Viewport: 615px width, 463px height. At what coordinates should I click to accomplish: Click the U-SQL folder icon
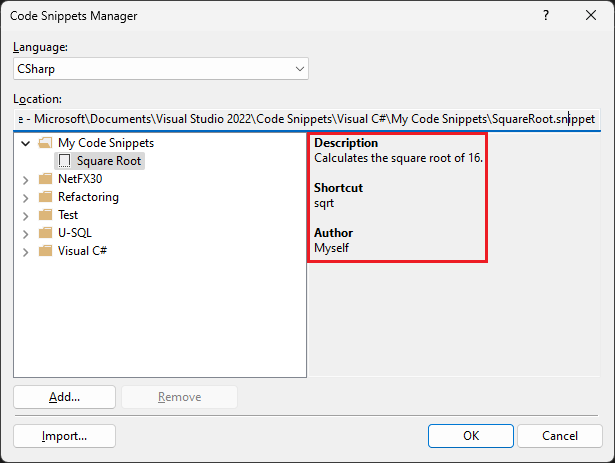[45, 233]
